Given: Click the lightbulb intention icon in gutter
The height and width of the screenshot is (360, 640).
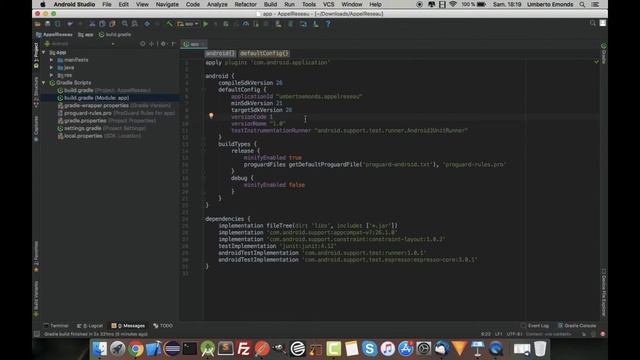Looking at the screenshot, I should point(211,116).
